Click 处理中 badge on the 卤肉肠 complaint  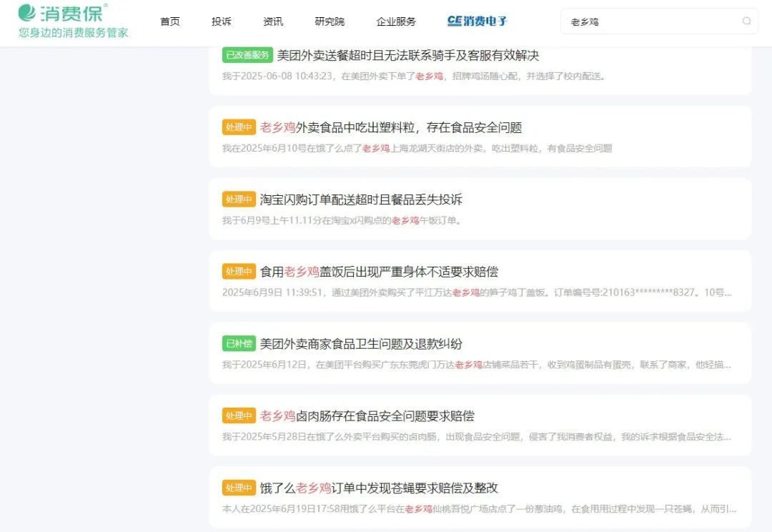tap(239, 415)
